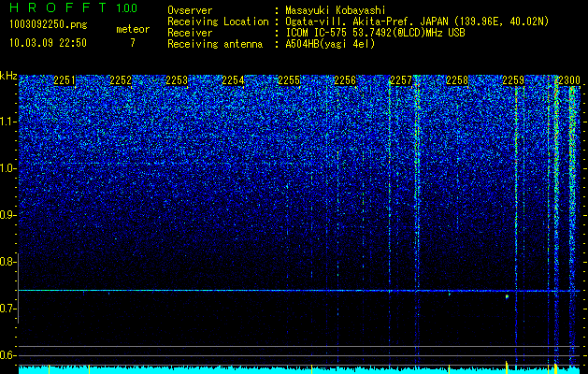Viewport: 588px width, 374px height.
Task: Click time marker 2253
Action: click(x=177, y=80)
